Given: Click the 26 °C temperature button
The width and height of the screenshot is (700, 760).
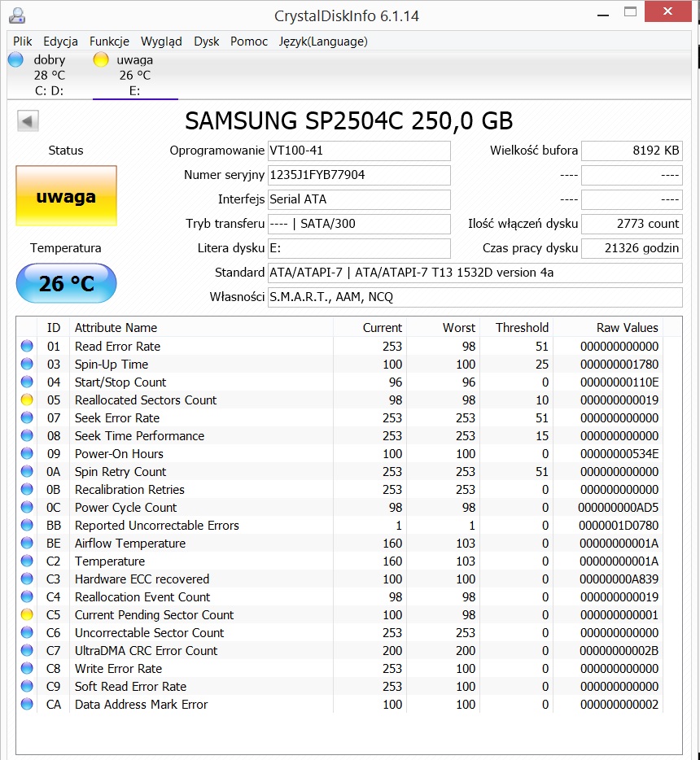Looking at the screenshot, I should click(x=66, y=283).
